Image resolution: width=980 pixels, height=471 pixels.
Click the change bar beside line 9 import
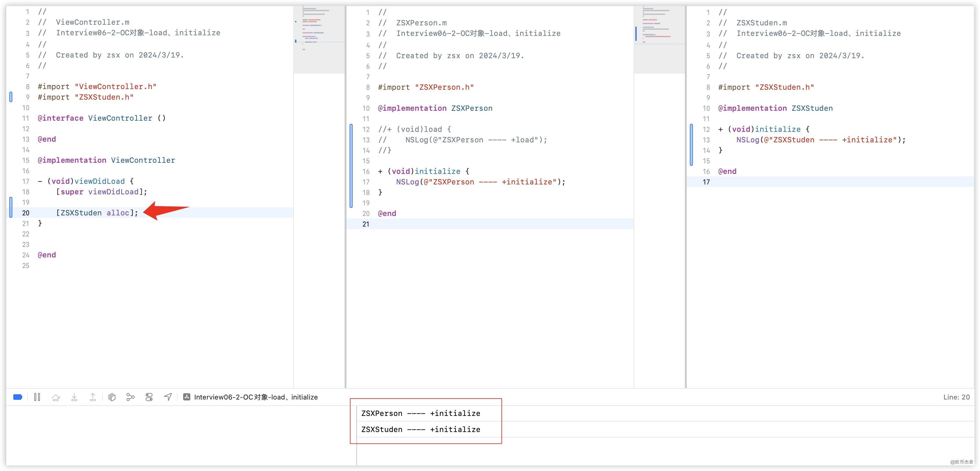(11, 97)
